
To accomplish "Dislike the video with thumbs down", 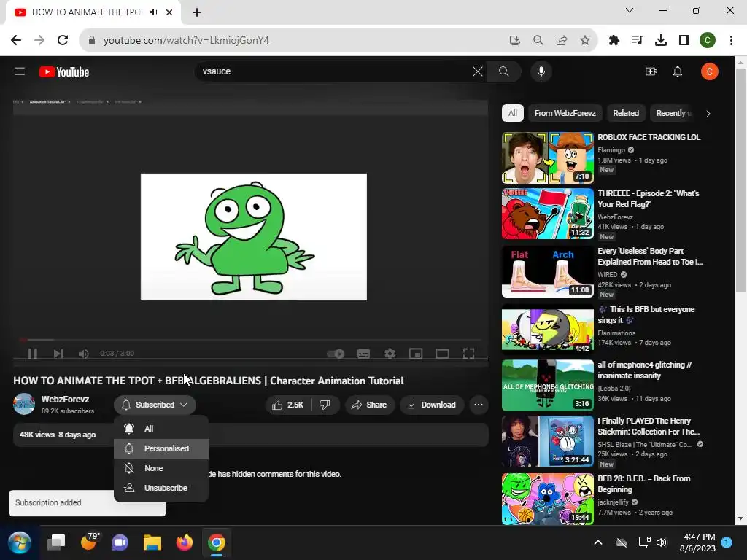I will point(325,405).
